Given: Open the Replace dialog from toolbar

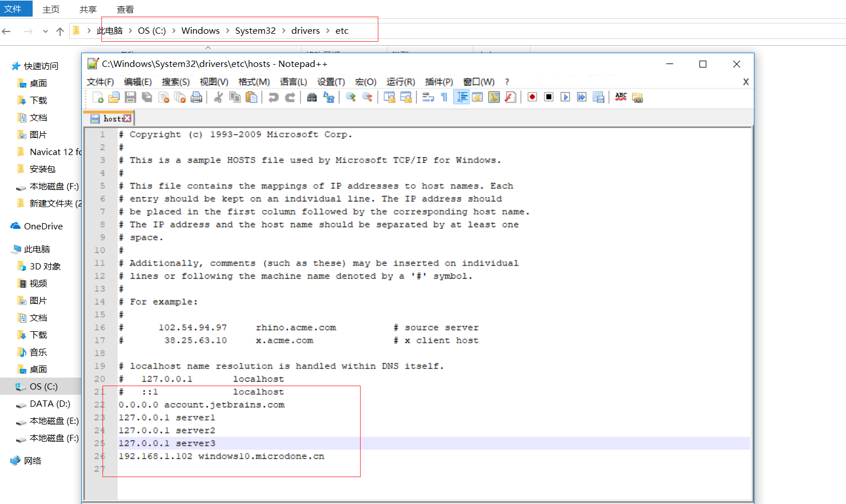Looking at the screenshot, I should [x=329, y=97].
